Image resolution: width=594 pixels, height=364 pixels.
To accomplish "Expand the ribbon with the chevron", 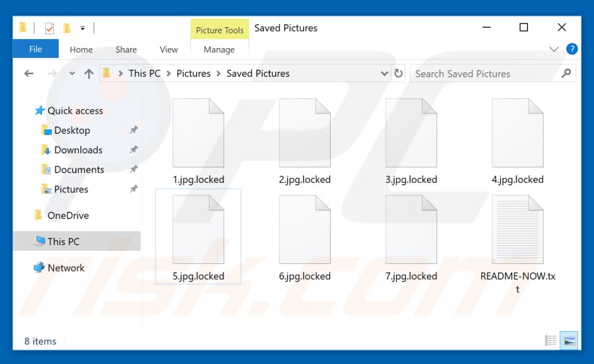I will [x=555, y=50].
